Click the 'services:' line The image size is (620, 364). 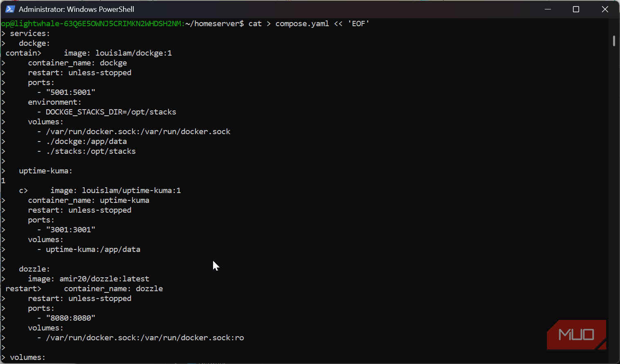pyautogui.click(x=30, y=34)
